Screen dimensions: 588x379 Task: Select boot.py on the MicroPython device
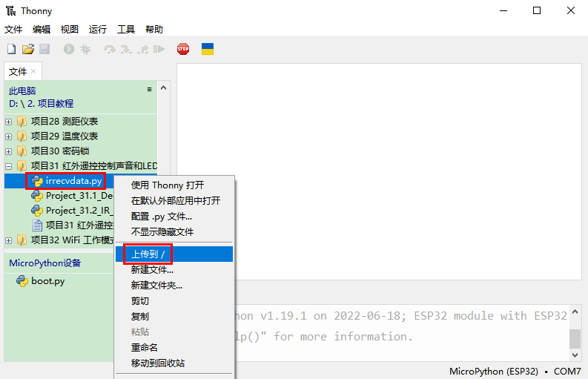point(47,281)
